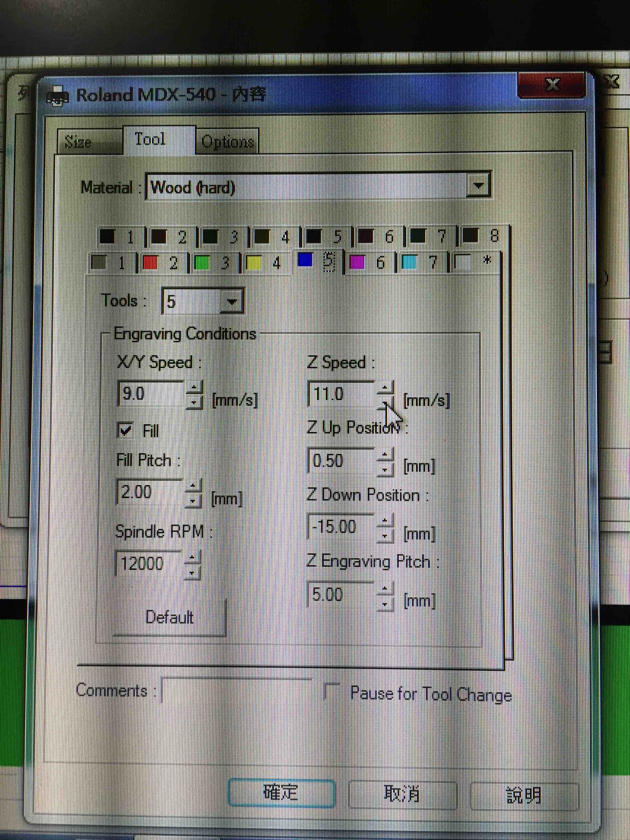Confirm with the 確定 button
The image size is (630, 840).
pyautogui.click(x=281, y=793)
